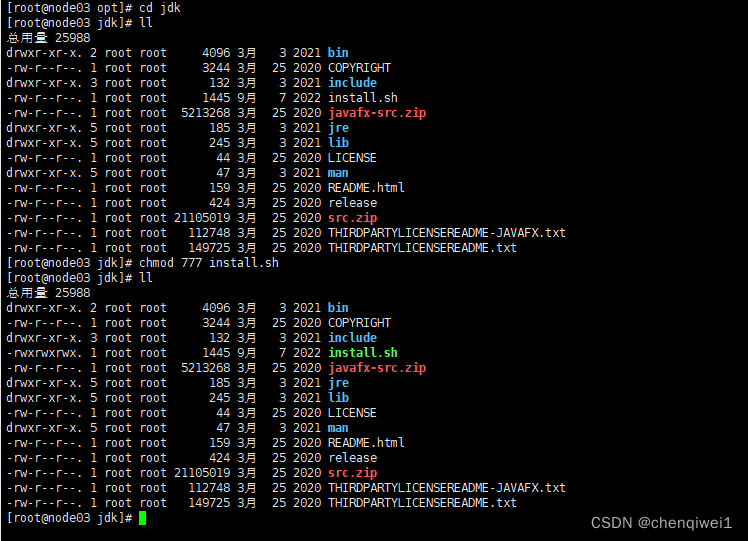Screen dimensions: 748x541
Task: Click blue 'lib' directory in listing after chmod
Action: point(338,398)
